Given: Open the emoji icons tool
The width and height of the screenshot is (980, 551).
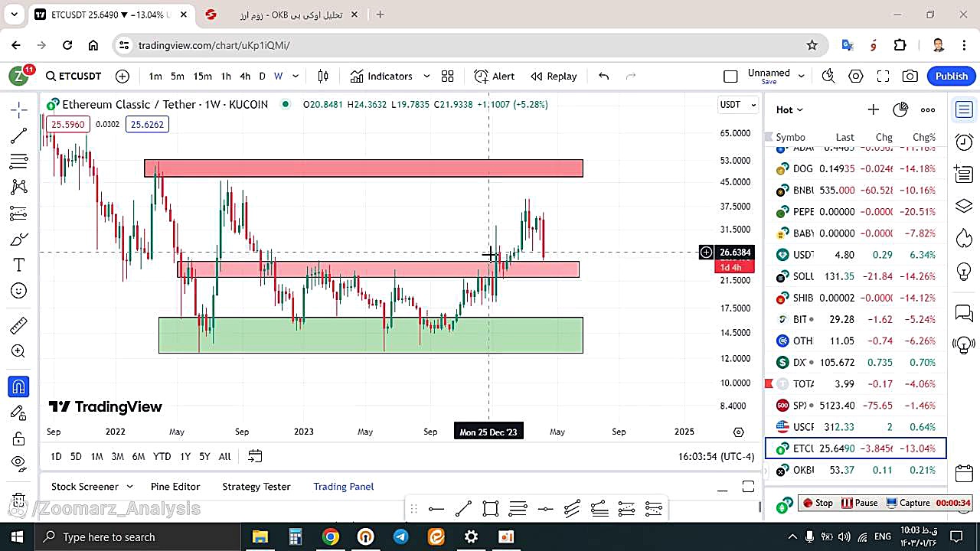Looking at the screenshot, I should pos(19,291).
